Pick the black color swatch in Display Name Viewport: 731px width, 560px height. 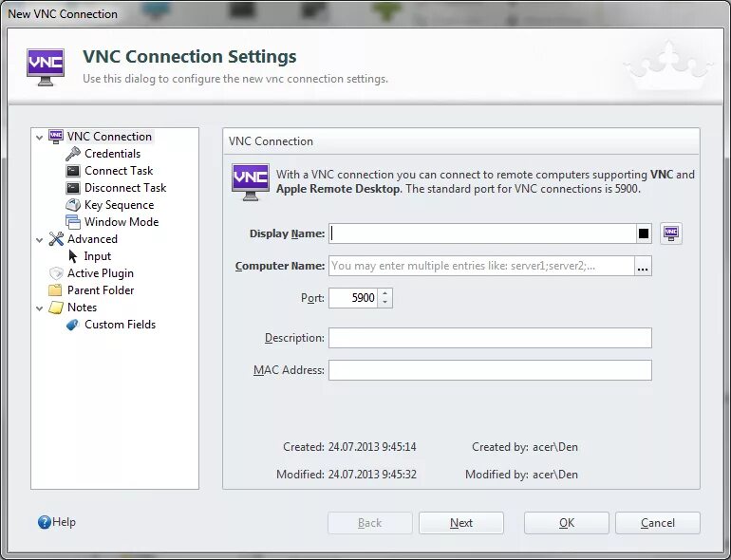point(644,233)
